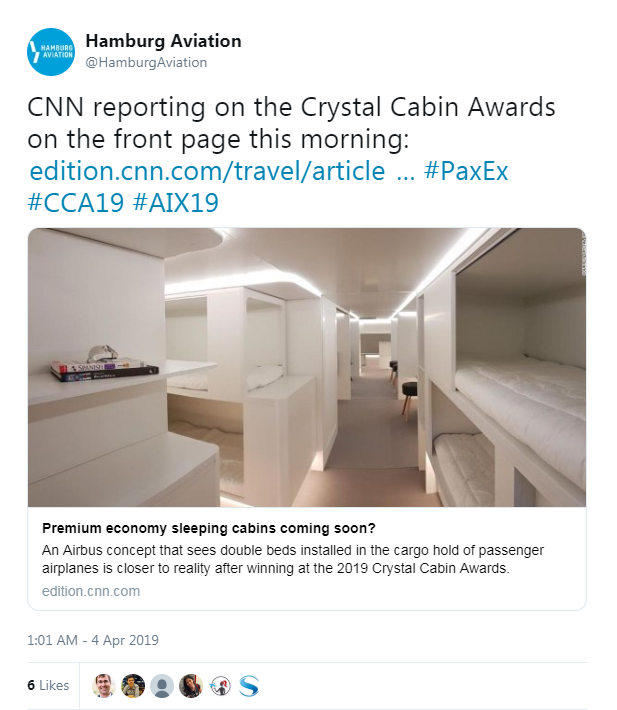Open the gray default liker avatar
The image size is (617, 710).
point(162,686)
